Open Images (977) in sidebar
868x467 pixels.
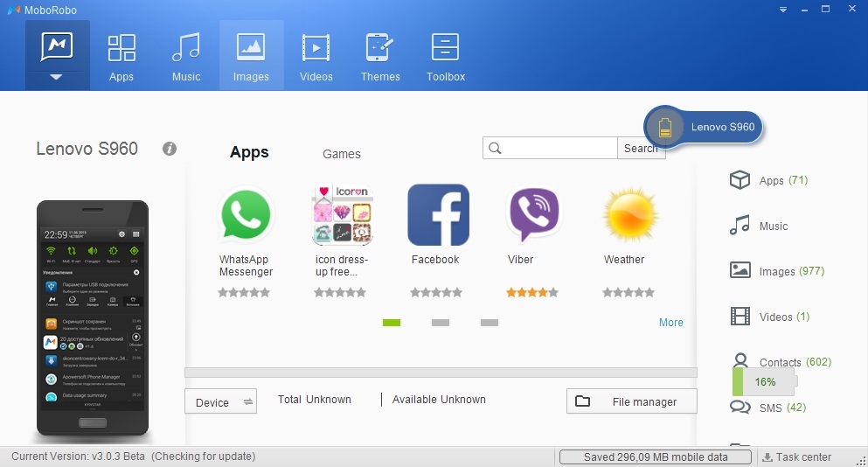[x=777, y=271]
